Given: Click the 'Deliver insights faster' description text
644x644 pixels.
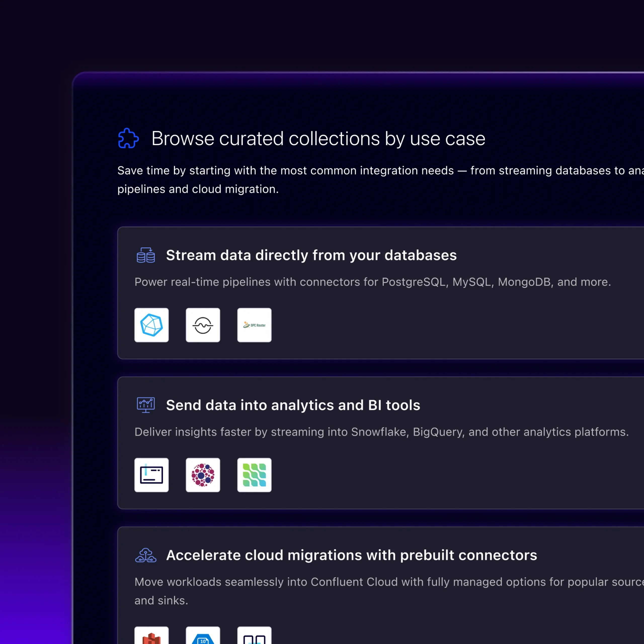Looking at the screenshot, I should coord(382,432).
